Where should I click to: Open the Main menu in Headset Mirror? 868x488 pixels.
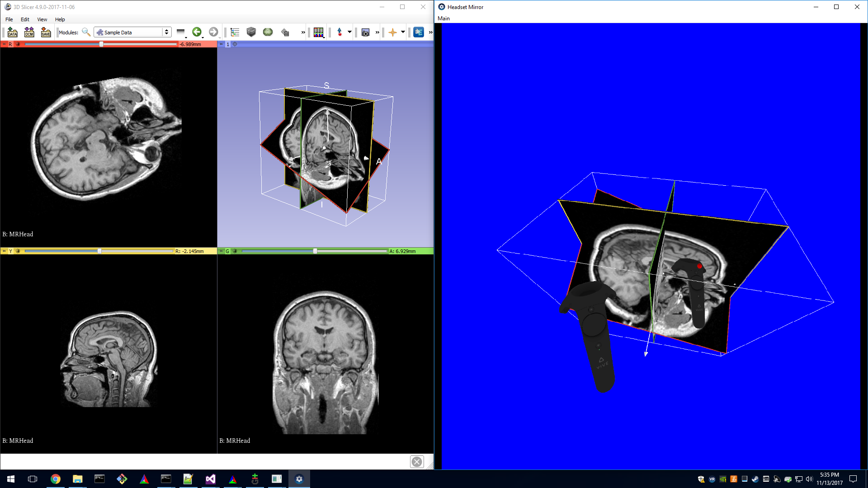click(443, 19)
